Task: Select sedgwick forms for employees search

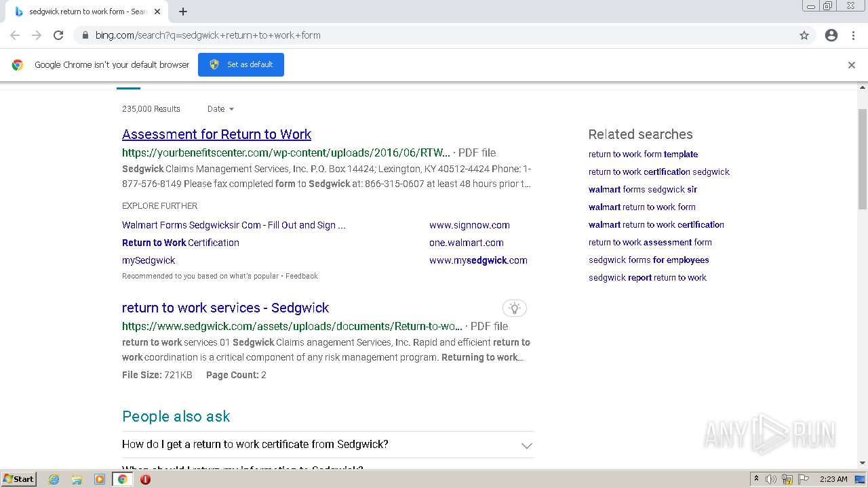Action: (649, 260)
